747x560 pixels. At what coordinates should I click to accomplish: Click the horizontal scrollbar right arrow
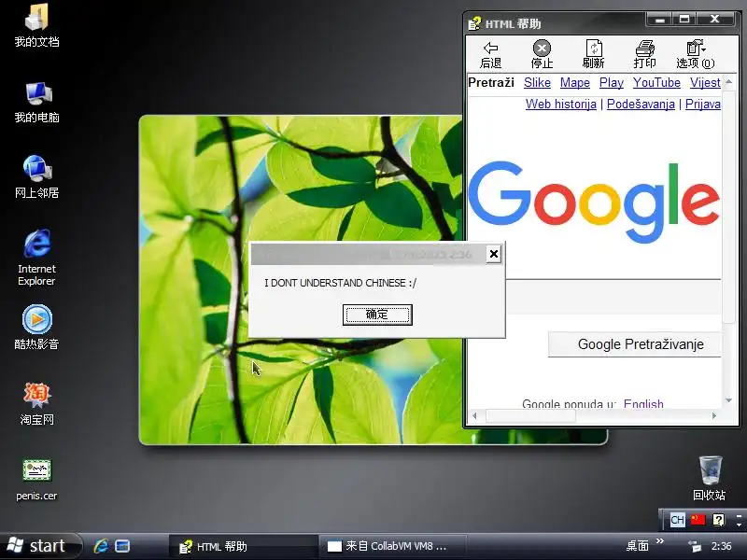(714, 415)
